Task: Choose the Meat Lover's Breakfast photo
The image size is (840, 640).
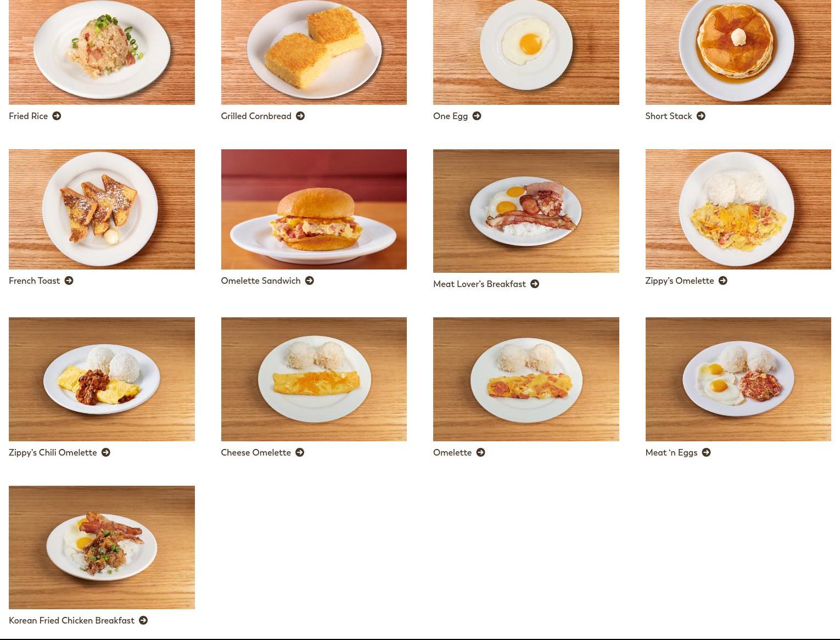Action: [x=526, y=211]
